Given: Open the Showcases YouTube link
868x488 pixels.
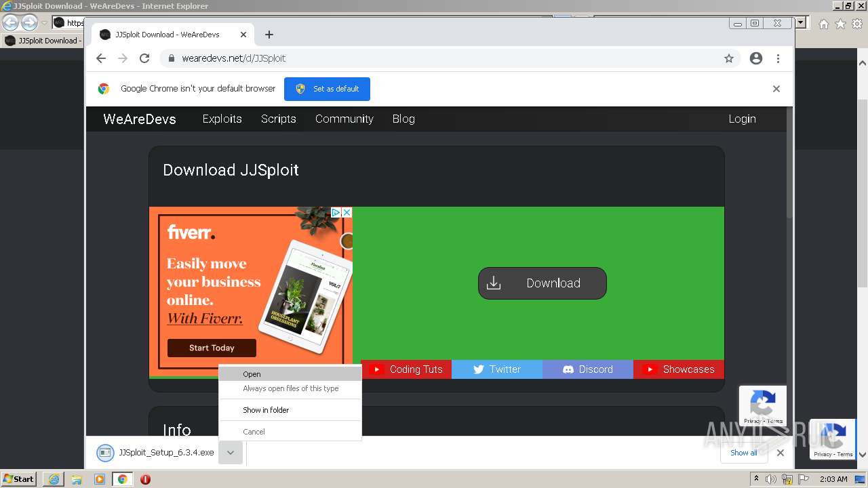Looking at the screenshot, I should (679, 369).
